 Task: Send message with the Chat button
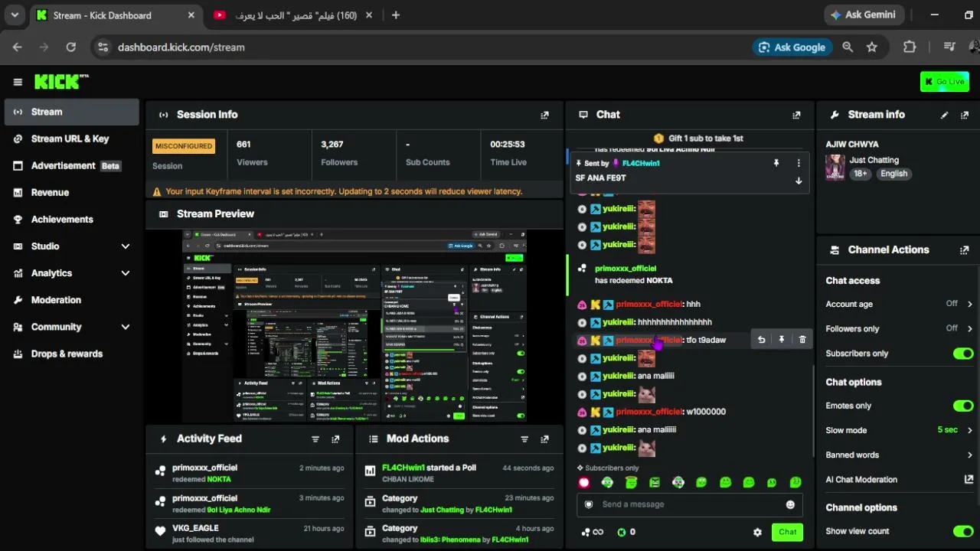(x=787, y=532)
